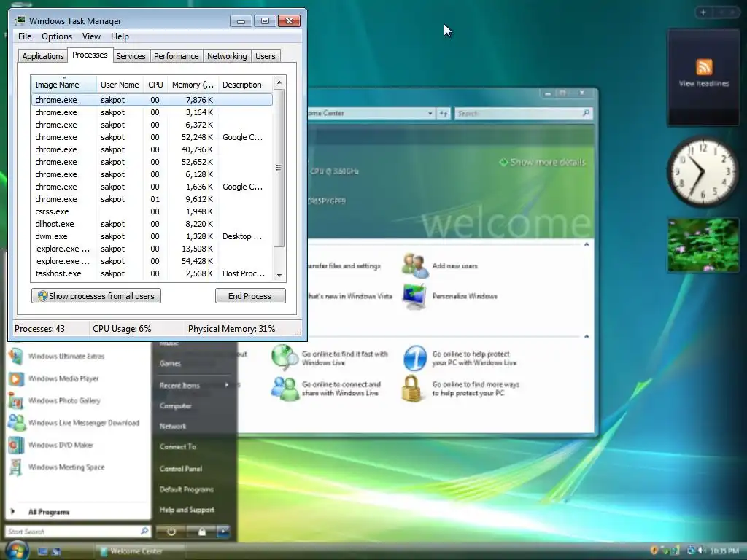Open the File menu in Task Manager
The width and height of the screenshot is (747, 560).
[25, 36]
